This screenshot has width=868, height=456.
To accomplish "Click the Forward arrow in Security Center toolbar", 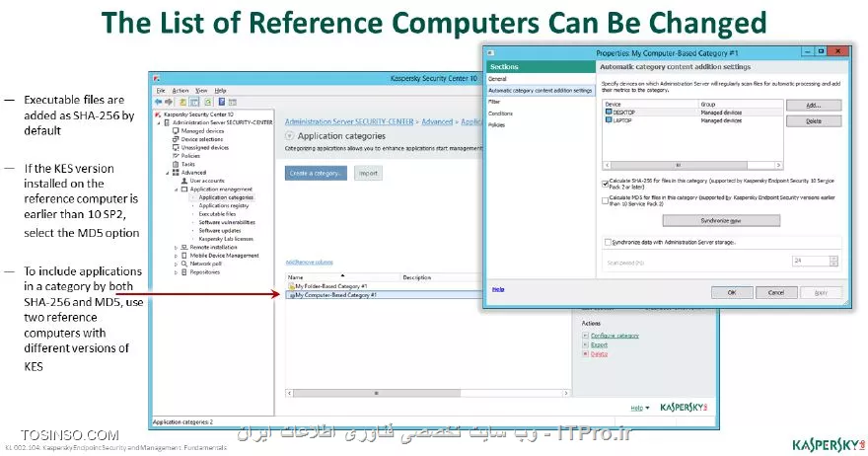I will tap(169, 102).
